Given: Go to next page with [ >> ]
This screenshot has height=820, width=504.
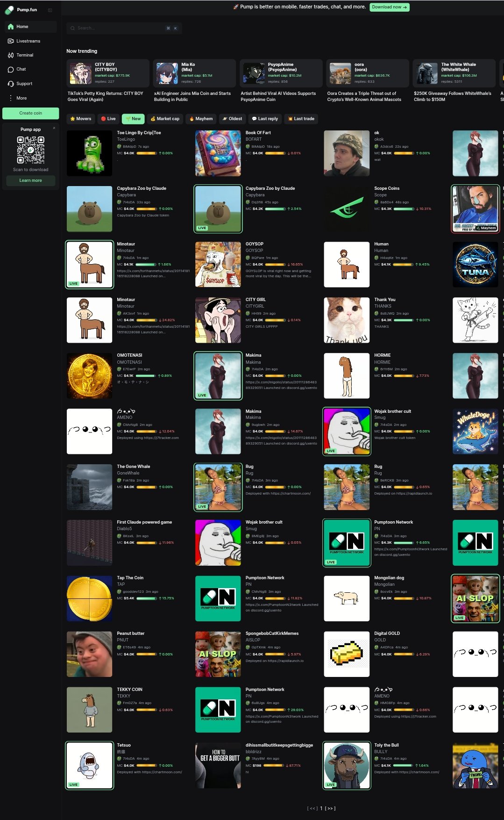Looking at the screenshot, I should (330, 808).
